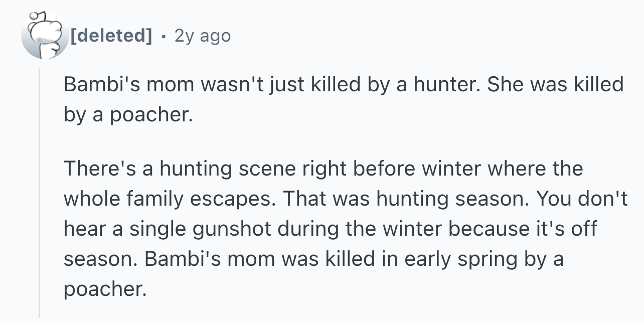Click the deleted user's Snoo avatar
Viewport: 644px width, 321px height.
point(45,35)
